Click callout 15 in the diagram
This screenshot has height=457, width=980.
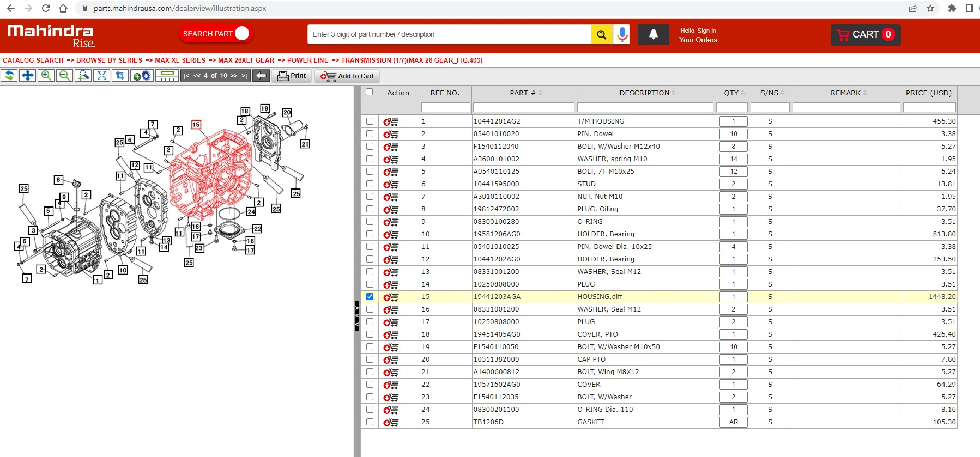(196, 125)
